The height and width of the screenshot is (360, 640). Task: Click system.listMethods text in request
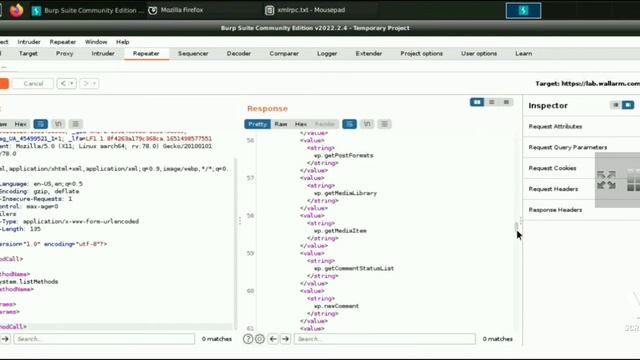click(x=29, y=282)
